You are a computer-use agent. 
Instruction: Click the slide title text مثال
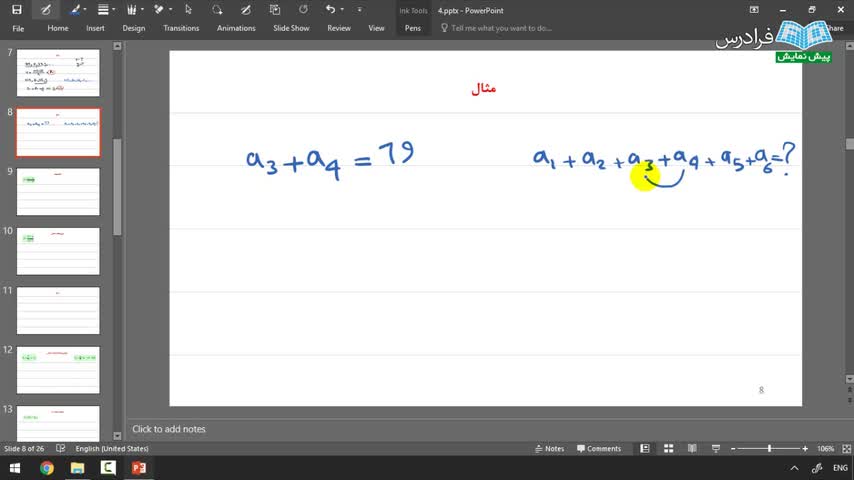coord(484,88)
